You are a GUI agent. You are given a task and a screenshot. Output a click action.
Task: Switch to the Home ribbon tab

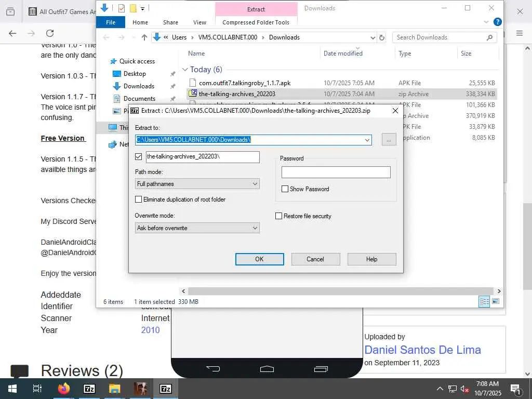[x=140, y=22]
